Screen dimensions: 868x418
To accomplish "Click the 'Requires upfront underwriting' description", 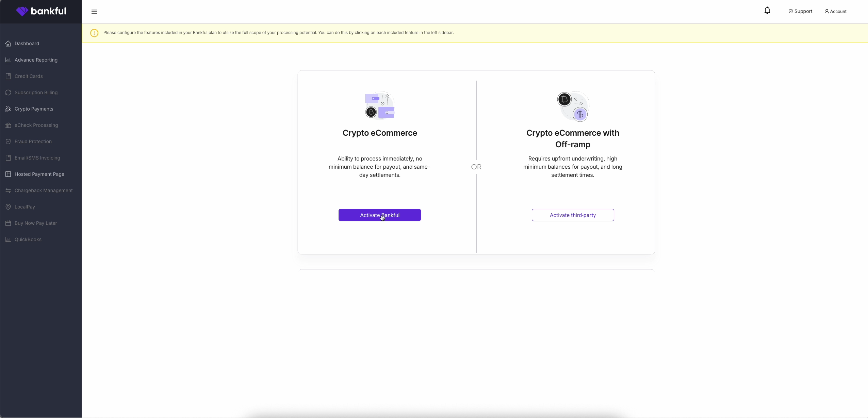I will pyautogui.click(x=573, y=167).
